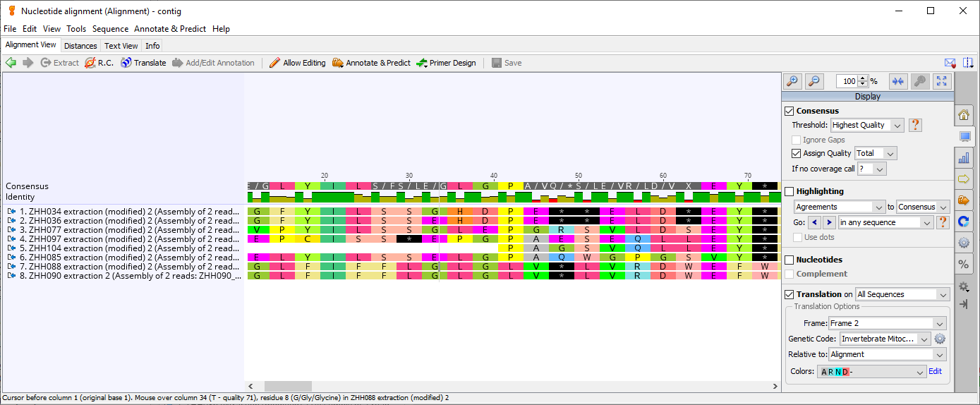Toggle the Assign Quality checkbox
The width and height of the screenshot is (980, 405).
[797, 153]
